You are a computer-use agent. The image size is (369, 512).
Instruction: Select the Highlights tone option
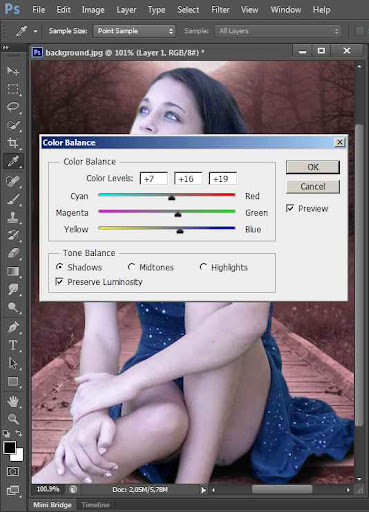tap(203, 267)
